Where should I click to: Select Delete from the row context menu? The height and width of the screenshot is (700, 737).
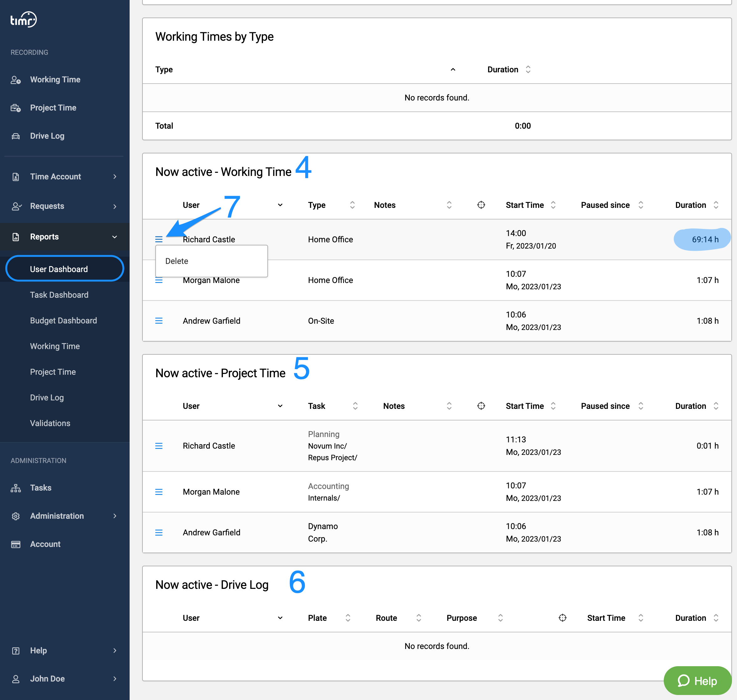coord(211,261)
